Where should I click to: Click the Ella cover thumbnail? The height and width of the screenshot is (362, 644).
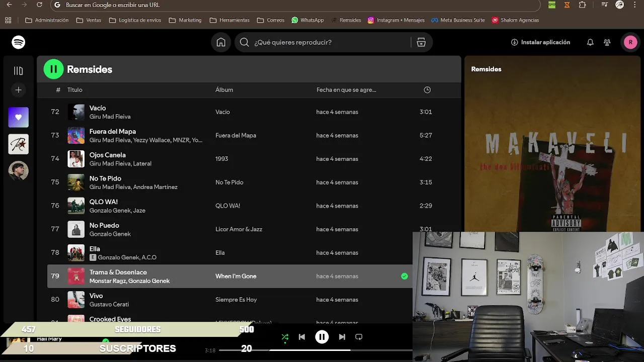click(76, 253)
